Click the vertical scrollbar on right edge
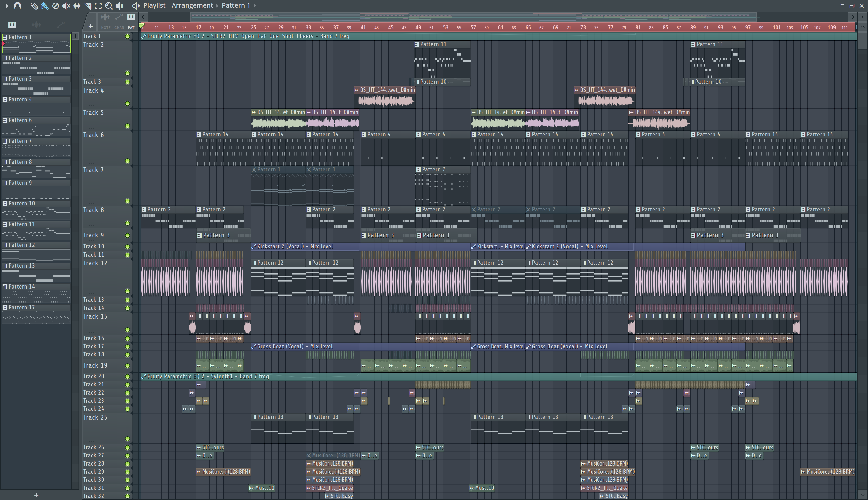The height and width of the screenshot is (500, 868). point(862,41)
